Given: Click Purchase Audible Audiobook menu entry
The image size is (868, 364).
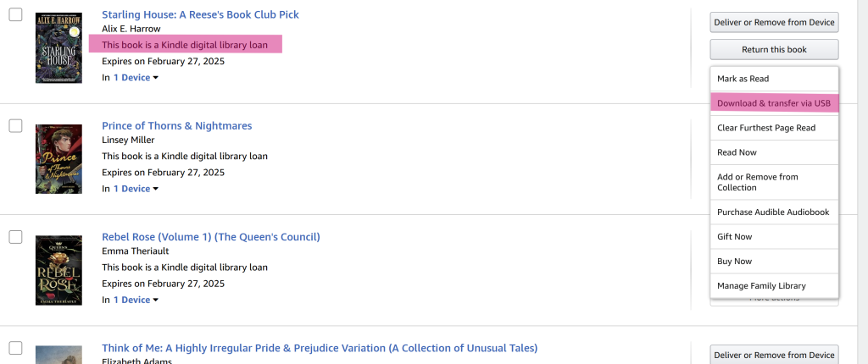Looking at the screenshot, I should [x=773, y=212].
